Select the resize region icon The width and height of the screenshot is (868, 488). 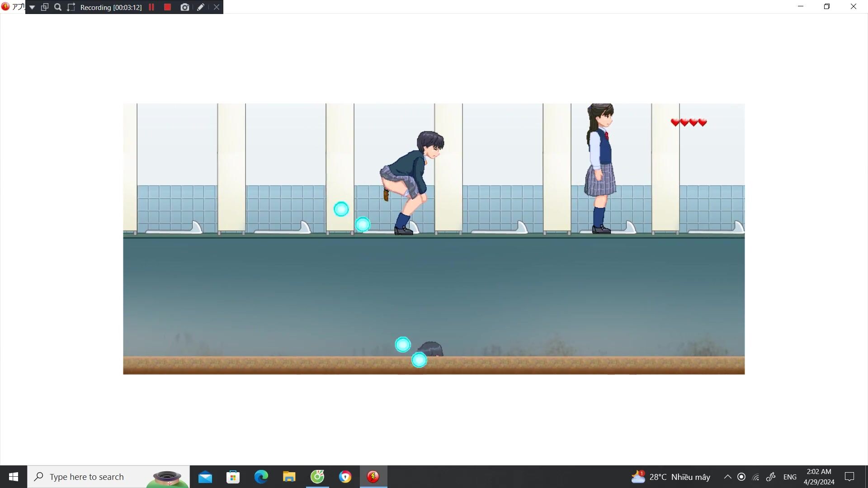71,7
